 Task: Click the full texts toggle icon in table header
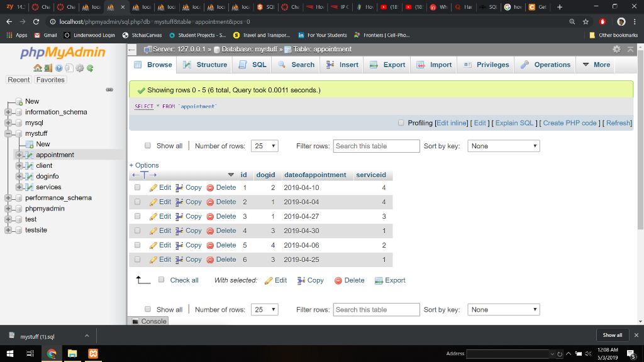pyautogui.click(x=144, y=175)
